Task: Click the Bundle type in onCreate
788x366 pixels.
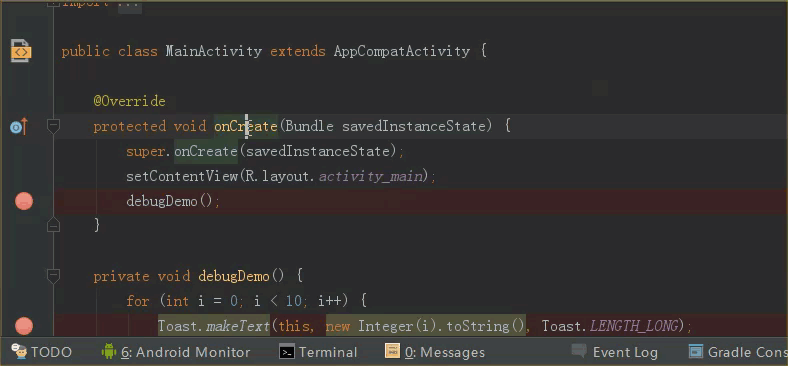Action: 310,126
